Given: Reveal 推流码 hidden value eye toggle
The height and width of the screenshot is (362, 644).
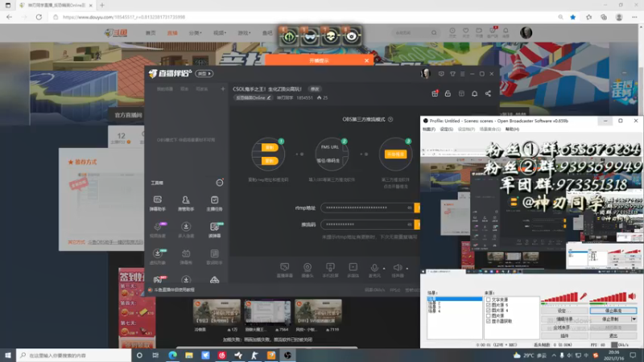Looking at the screenshot, I should [410, 224].
